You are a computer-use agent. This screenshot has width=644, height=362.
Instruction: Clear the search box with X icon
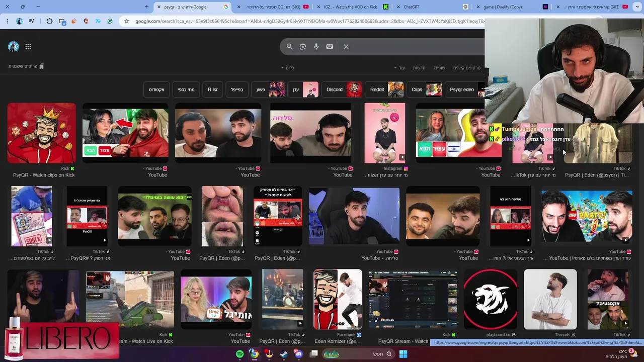tap(346, 46)
